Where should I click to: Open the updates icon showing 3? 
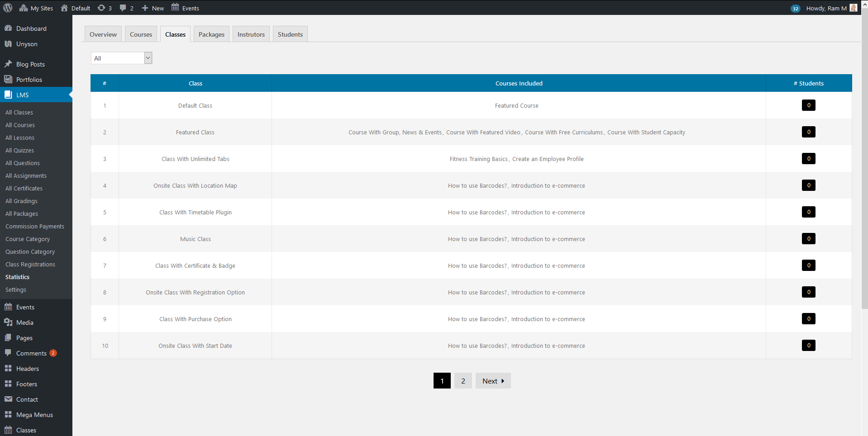tap(101, 8)
